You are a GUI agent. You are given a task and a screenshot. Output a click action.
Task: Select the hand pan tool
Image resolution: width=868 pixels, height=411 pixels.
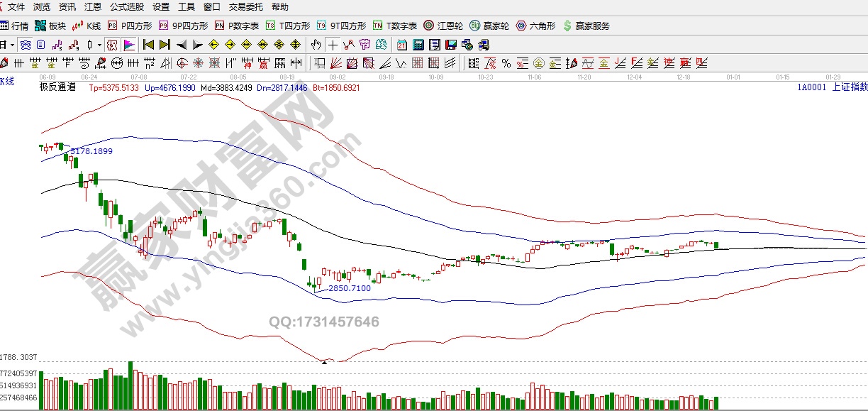(316, 45)
